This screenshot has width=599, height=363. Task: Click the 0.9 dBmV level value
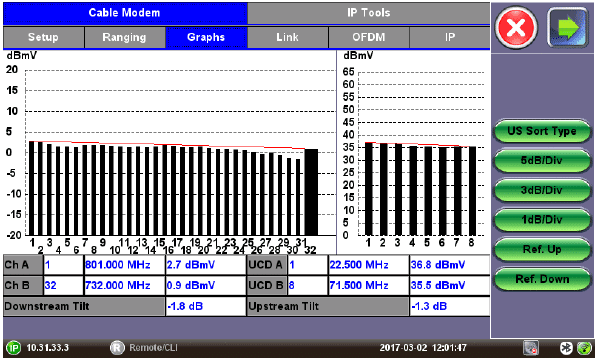(x=206, y=286)
